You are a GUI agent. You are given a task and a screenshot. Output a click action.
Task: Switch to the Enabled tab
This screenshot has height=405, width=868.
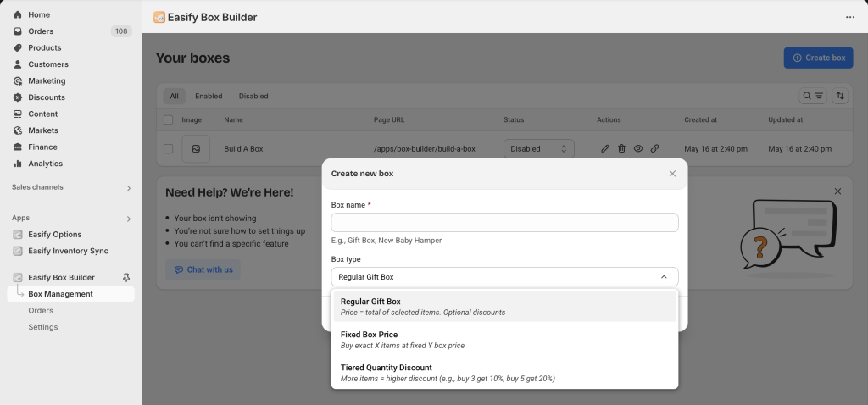point(209,97)
